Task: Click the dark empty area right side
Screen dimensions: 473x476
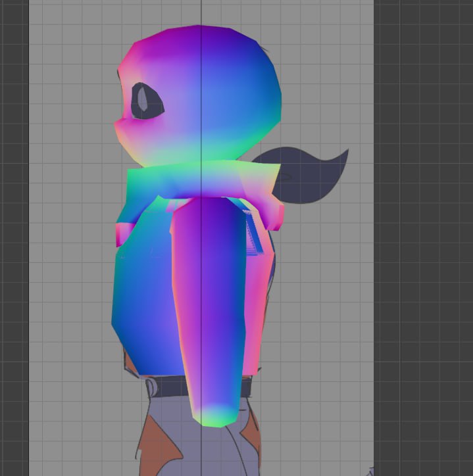Action: point(423,238)
